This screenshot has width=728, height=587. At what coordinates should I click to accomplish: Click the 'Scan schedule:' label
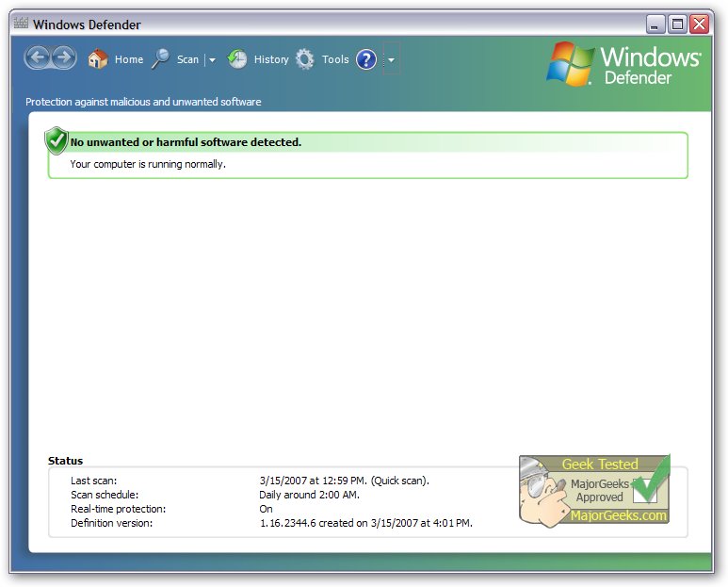(105, 495)
